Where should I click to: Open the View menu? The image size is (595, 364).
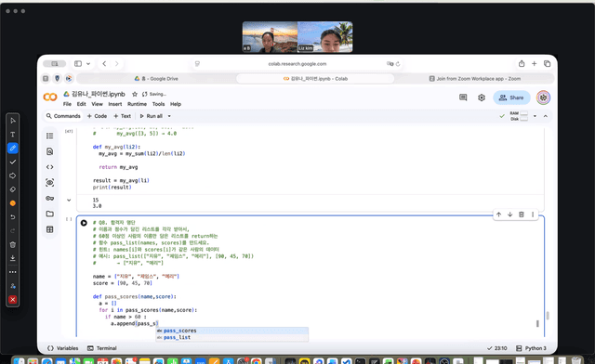point(97,104)
